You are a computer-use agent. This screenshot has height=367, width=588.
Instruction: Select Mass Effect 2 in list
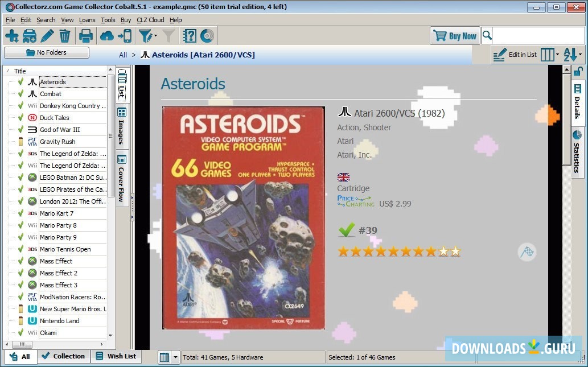(x=59, y=273)
